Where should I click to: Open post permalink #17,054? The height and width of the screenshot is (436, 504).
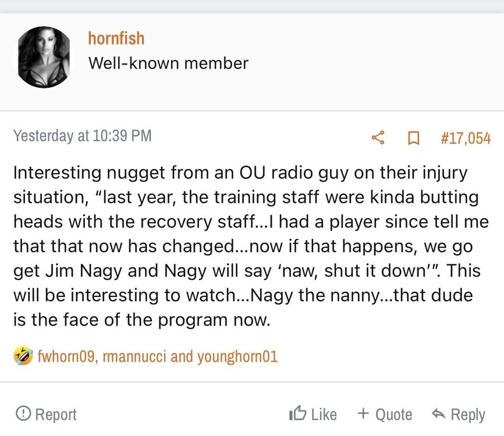465,138
